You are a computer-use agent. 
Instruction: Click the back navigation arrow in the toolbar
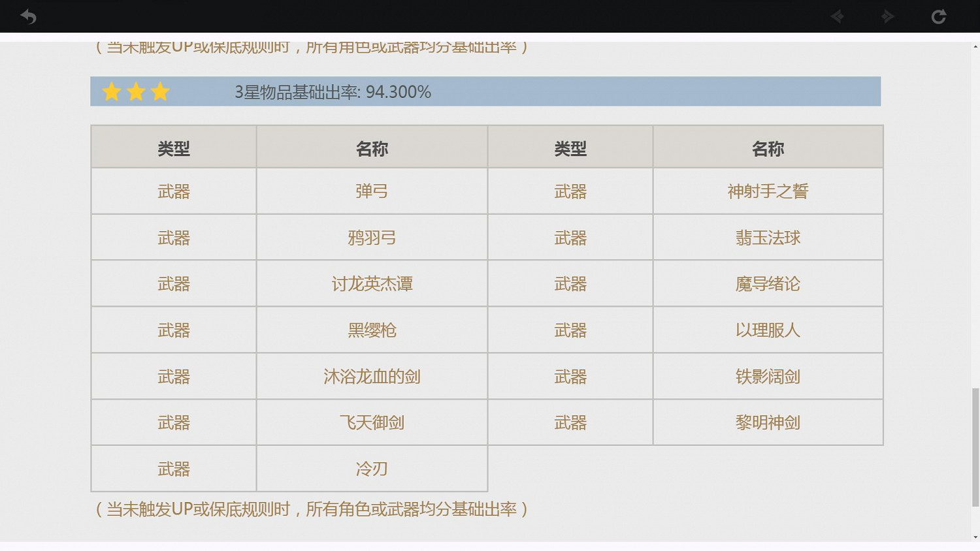click(28, 16)
